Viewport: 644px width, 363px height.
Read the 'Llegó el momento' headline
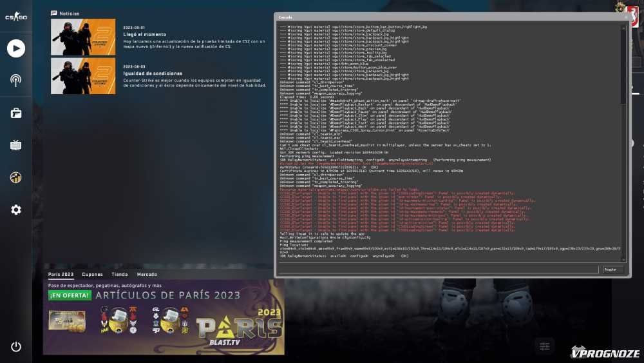144,35
